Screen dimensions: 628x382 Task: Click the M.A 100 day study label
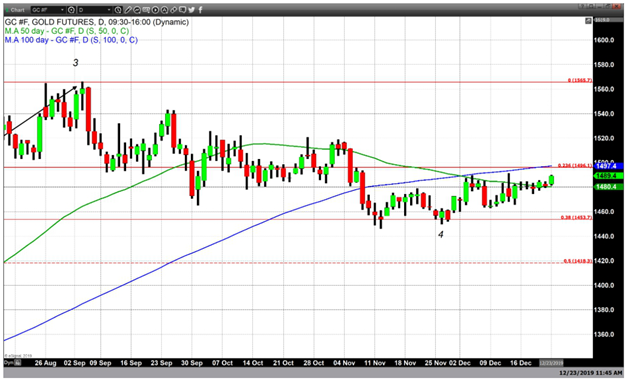click(x=71, y=40)
